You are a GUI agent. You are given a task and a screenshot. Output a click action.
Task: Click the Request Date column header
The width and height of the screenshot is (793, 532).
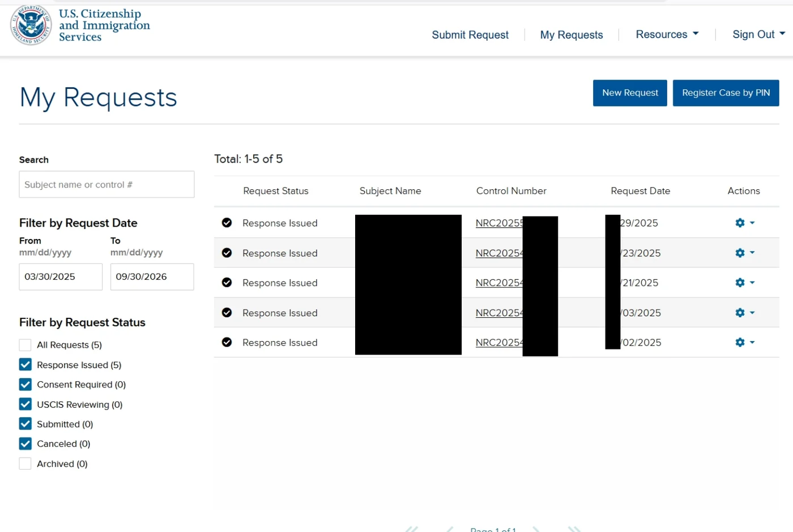(641, 191)
